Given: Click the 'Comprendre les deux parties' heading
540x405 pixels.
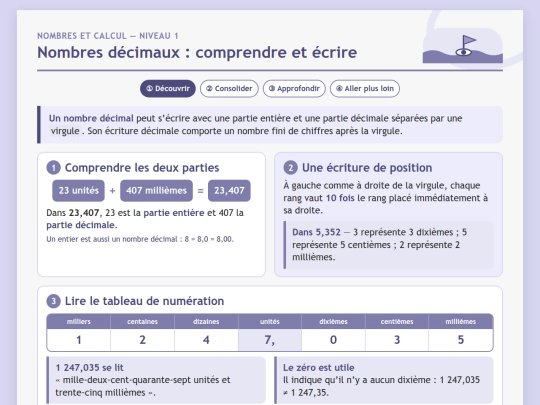Looking at the screenshot, I should (x=142, y=168).
